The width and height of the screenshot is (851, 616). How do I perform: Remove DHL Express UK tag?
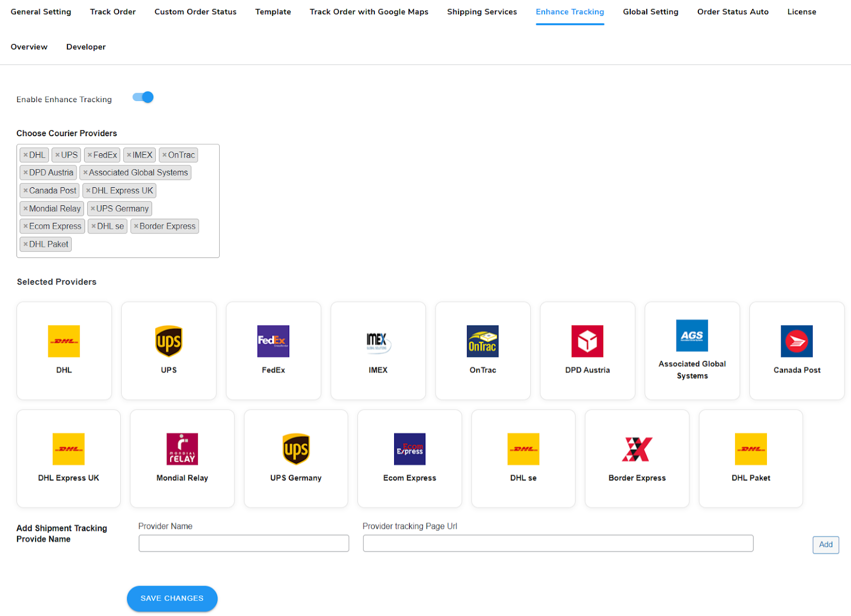point(88,190)
